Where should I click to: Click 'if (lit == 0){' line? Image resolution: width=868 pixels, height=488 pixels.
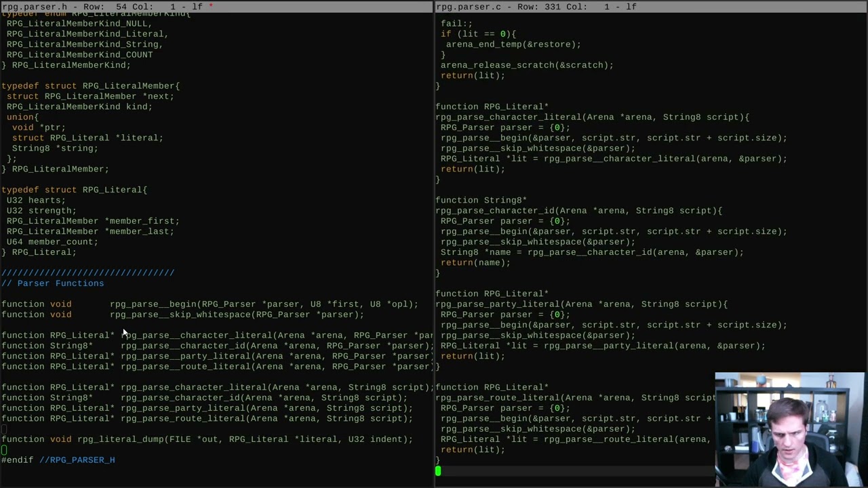tap(478, 34)
